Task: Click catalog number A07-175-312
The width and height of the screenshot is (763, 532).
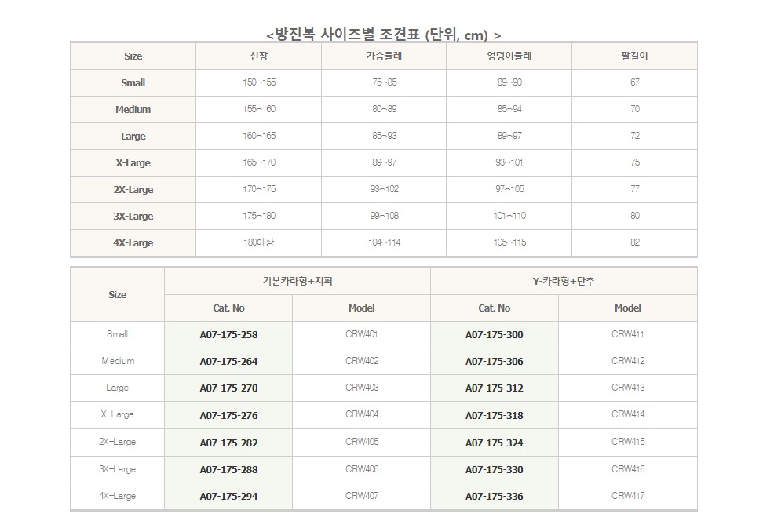Action: (x=494, y=388)
